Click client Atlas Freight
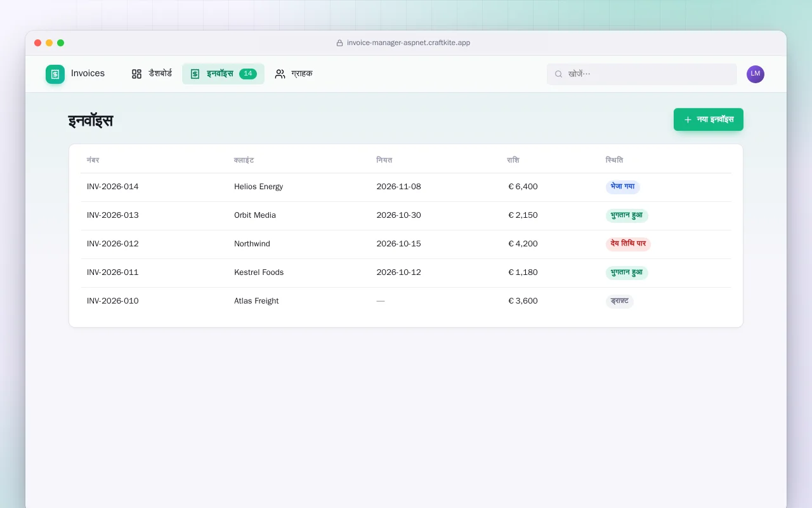 click(x=256, y=301)
